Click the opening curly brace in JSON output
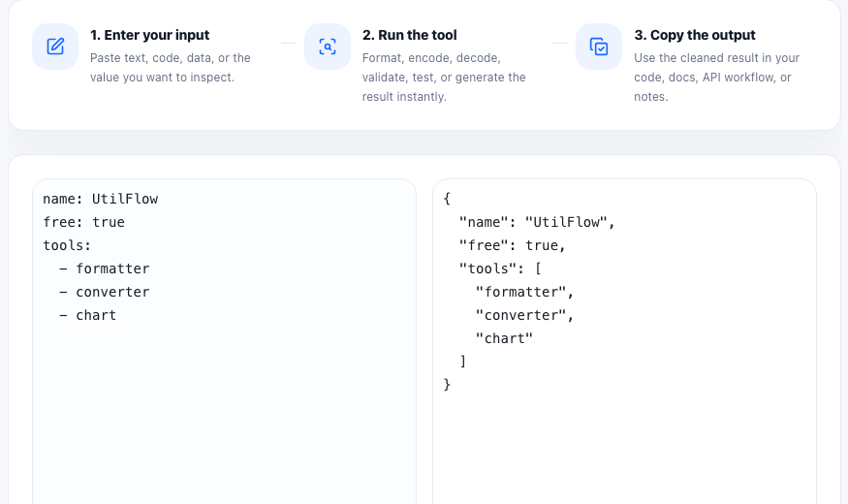 (x=447, y=199)
